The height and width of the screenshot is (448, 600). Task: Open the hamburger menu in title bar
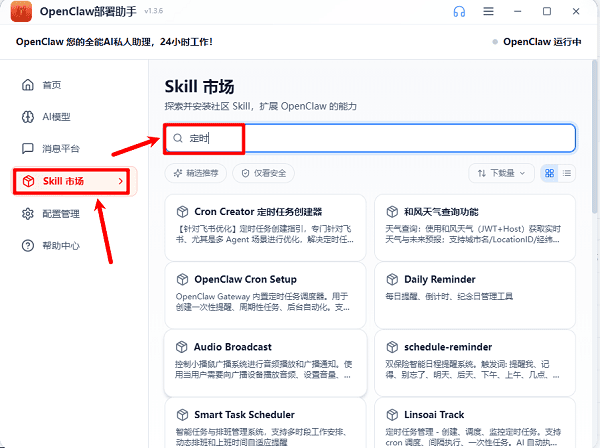click(488, 11)
